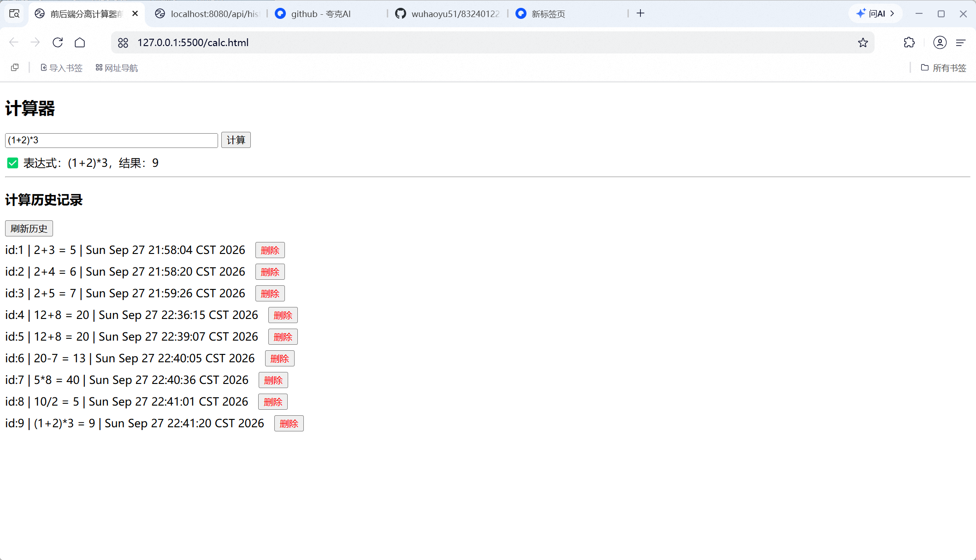Delete history record id:1
This screenshot has height=560, width=976.
click(x=270, y=250)
